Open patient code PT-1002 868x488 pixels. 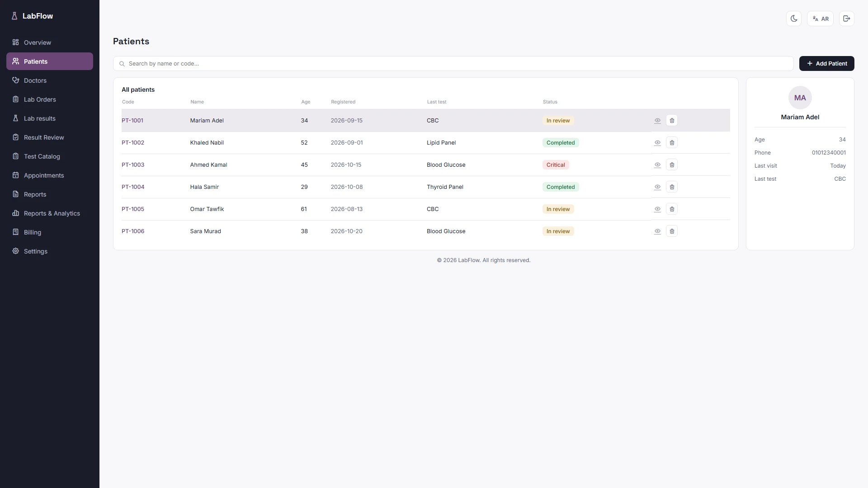coord(133,143)
